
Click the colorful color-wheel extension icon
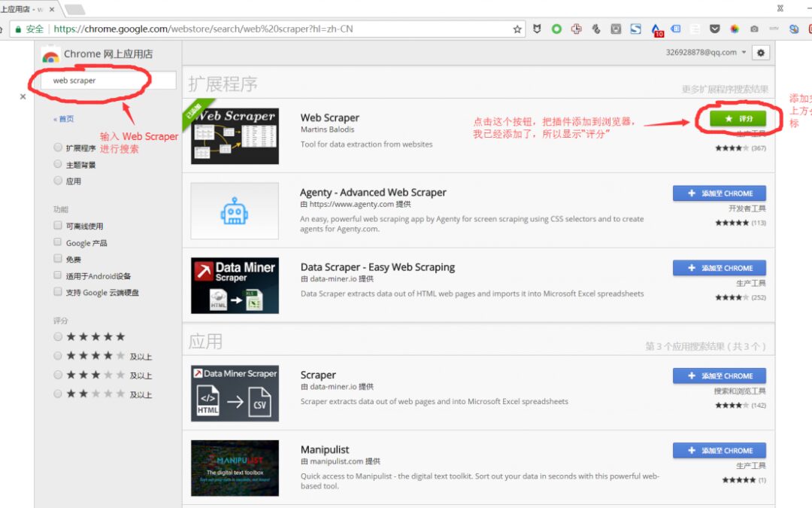[x=735, y=29]
